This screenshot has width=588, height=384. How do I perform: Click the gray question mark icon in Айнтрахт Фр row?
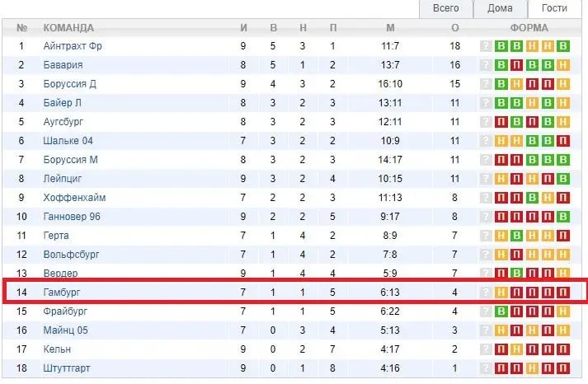point(486,46)
